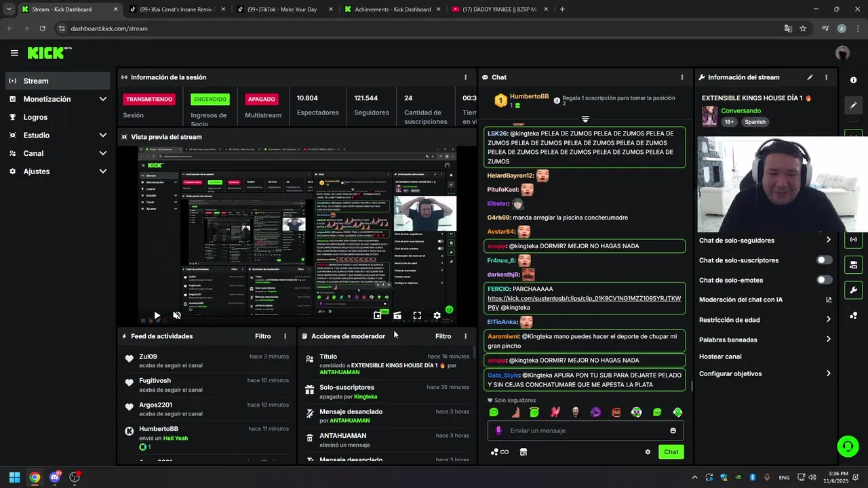This screenshot has width=868, height=488.
Task: Click the green Chat send button
Action: tap(671, 452)
